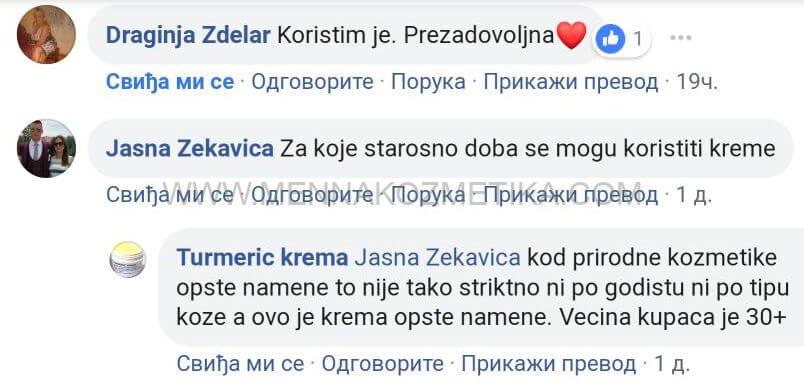
Task: Open Turmeric krema page name link
Action: pos(262,258)
